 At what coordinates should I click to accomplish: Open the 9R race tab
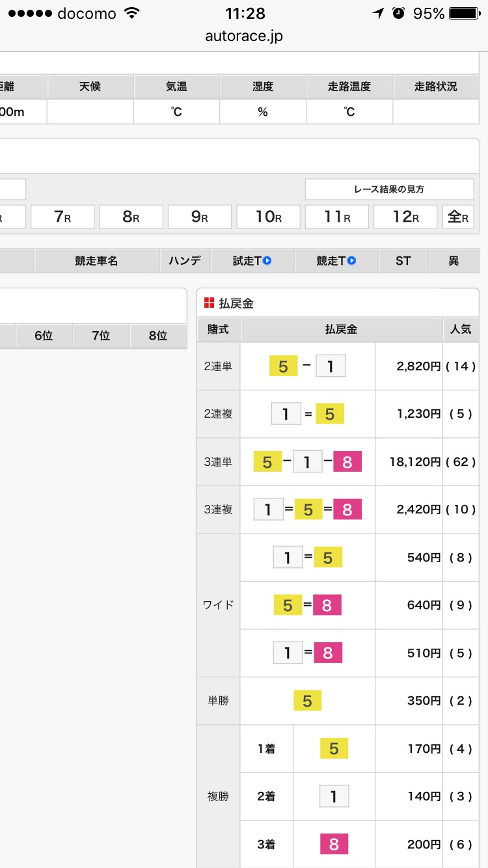click(200, 217)
